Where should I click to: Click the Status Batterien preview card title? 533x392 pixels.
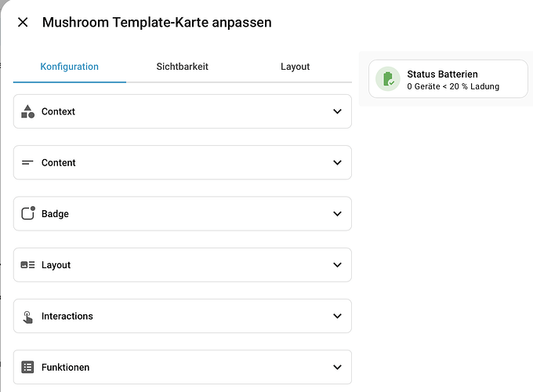tap(442, 74)
